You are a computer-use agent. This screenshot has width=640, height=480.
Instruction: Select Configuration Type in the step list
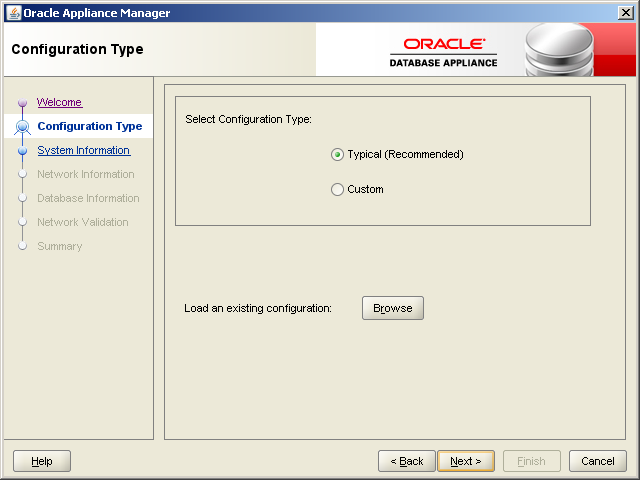coord(90,126)
